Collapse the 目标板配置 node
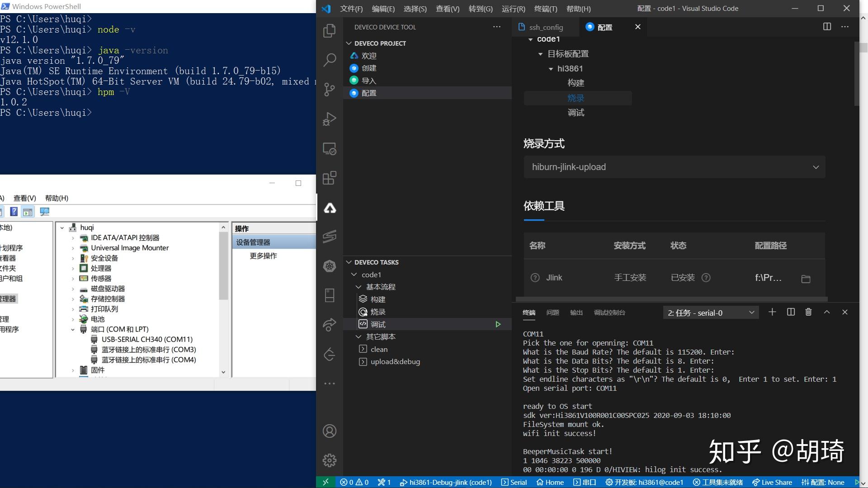This screenshot has height=488, width=868. [x=540, y=54]
